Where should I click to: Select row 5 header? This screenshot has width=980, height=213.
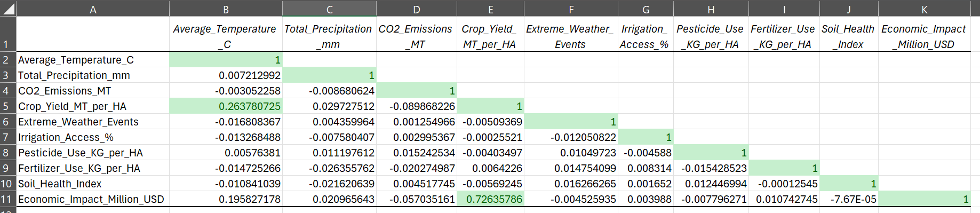coord(8,106)
